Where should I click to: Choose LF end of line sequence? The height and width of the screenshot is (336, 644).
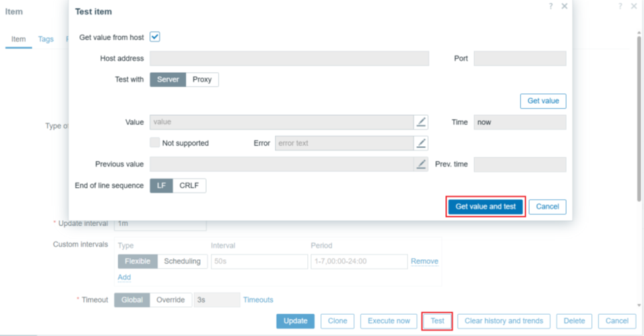161,186
